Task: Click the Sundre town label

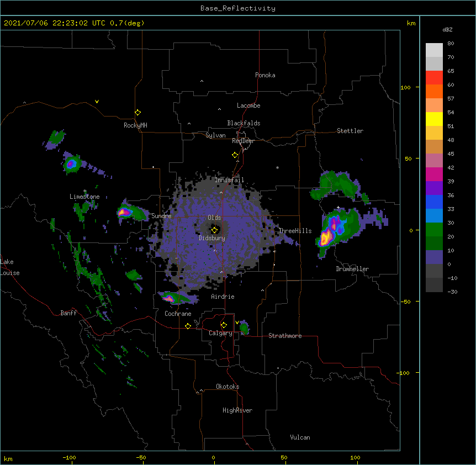Action: point(161,216)
